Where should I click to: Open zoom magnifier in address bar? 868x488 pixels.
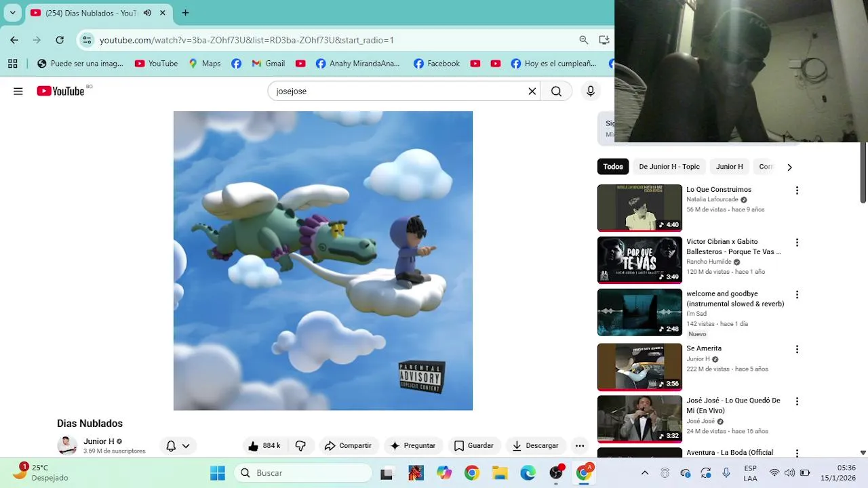583,40
